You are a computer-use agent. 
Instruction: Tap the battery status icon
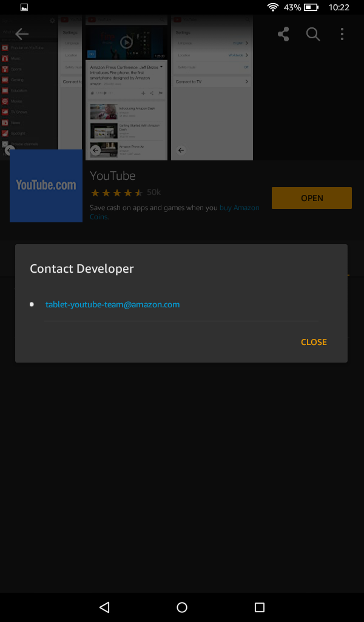point(312,7)
